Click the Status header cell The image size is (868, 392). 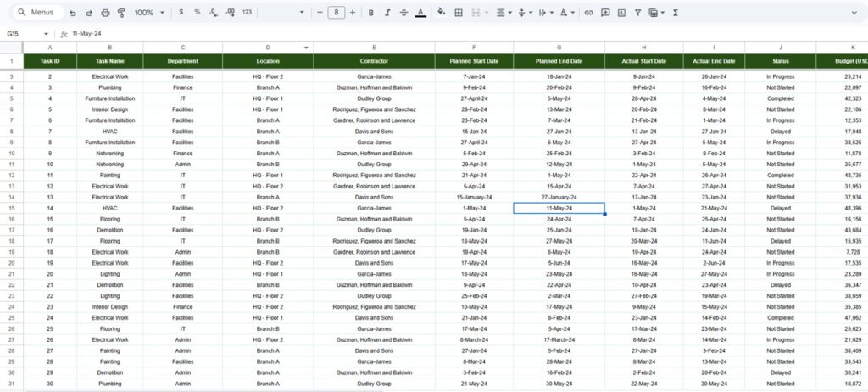point(780,61)
